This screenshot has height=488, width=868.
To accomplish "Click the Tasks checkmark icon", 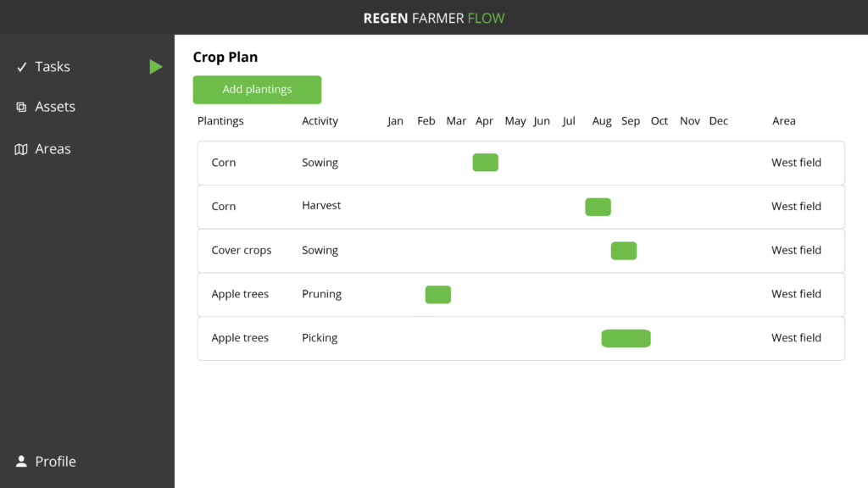I will tap(21, 67).
